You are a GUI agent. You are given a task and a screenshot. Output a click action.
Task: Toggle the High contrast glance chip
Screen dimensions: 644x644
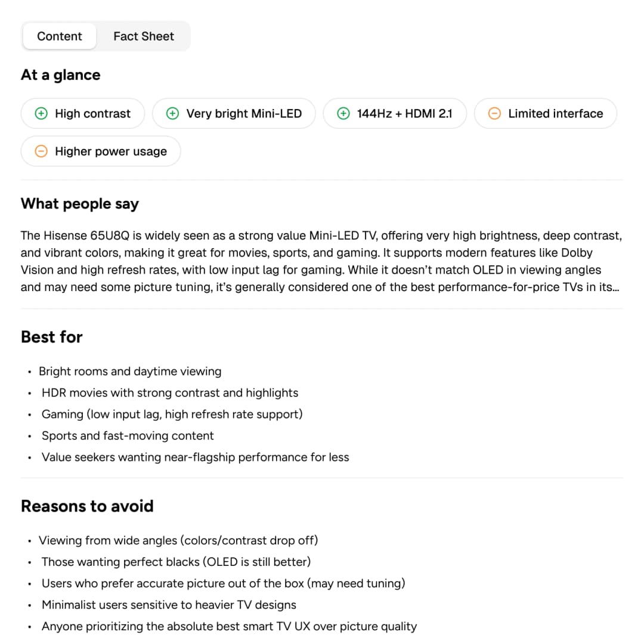[x=82, y=113]
